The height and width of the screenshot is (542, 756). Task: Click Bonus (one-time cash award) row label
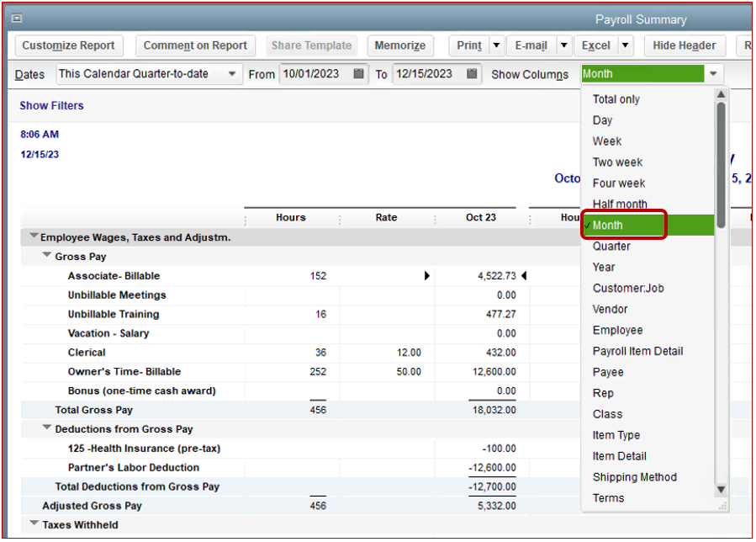pyautogui.click(x=142, y=391)
